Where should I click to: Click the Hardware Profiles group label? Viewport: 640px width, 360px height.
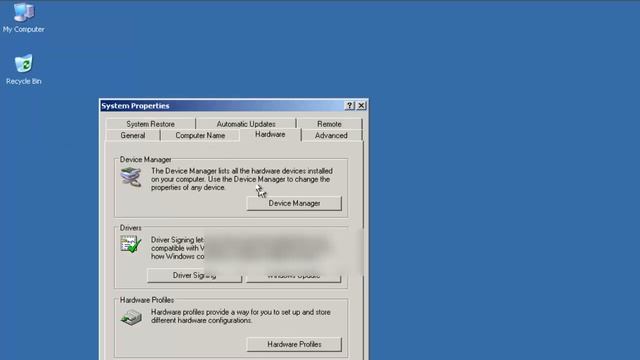[x=147, y=300]
